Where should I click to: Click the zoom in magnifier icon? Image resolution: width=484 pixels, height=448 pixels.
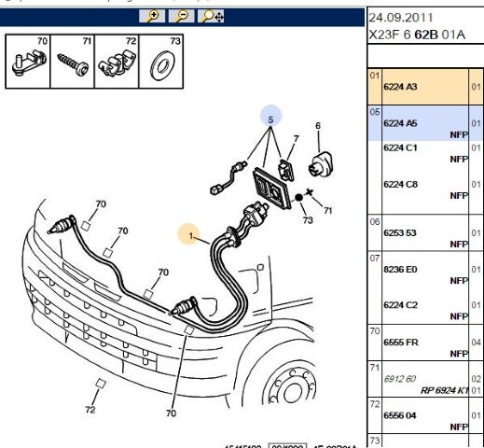(x=152, y=16)
